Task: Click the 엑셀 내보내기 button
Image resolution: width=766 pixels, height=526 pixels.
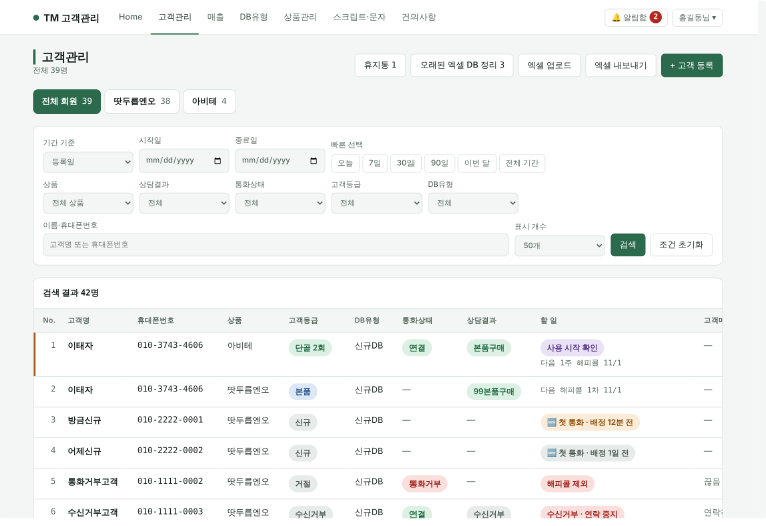Action: click(620, 65)
